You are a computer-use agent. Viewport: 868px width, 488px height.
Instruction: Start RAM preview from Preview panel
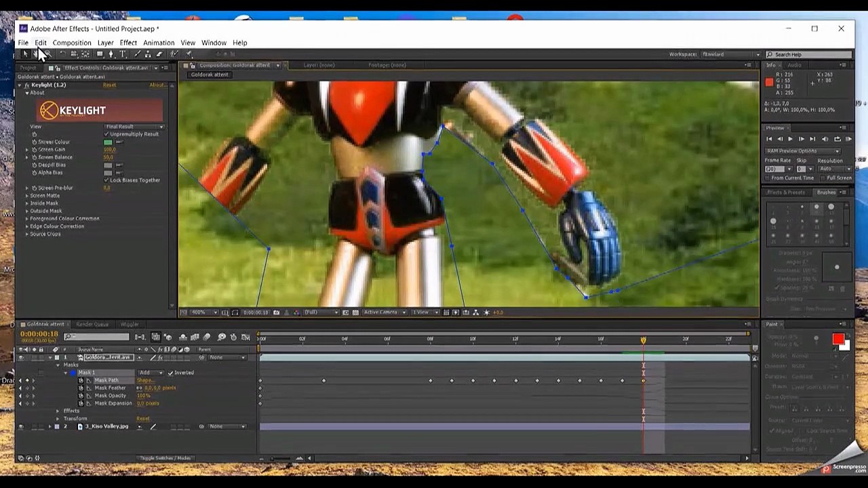coord(848,139)
